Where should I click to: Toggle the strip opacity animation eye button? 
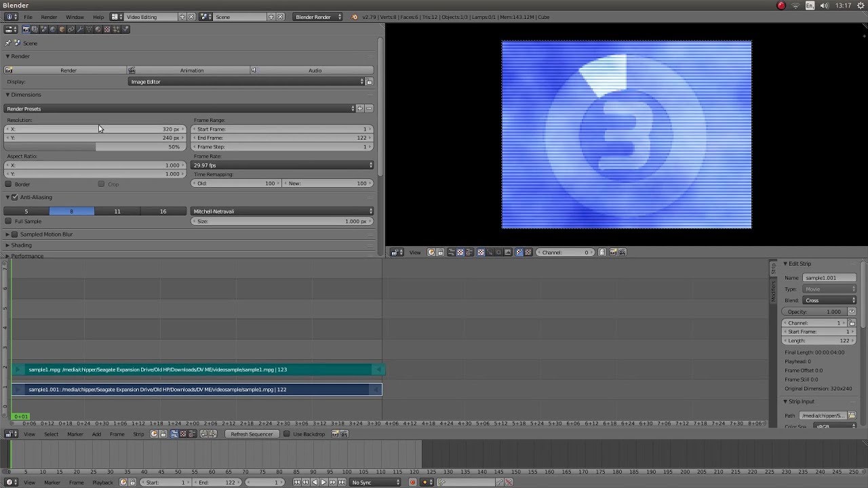852,312
